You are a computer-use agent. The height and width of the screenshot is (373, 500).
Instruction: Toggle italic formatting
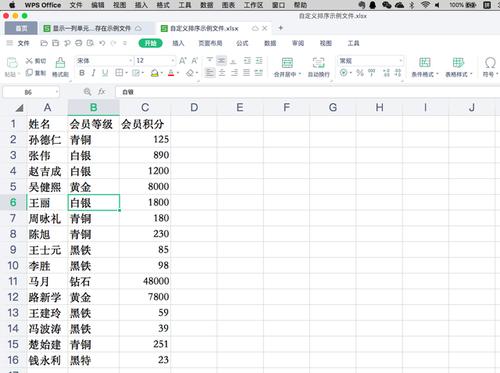click(93, 73)
